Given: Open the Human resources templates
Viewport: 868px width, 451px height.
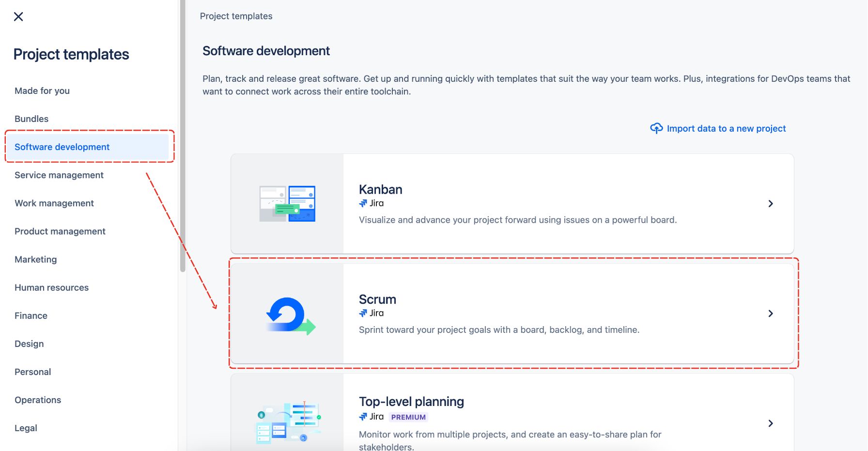Looking at the screenshot, I should [51, 287].
